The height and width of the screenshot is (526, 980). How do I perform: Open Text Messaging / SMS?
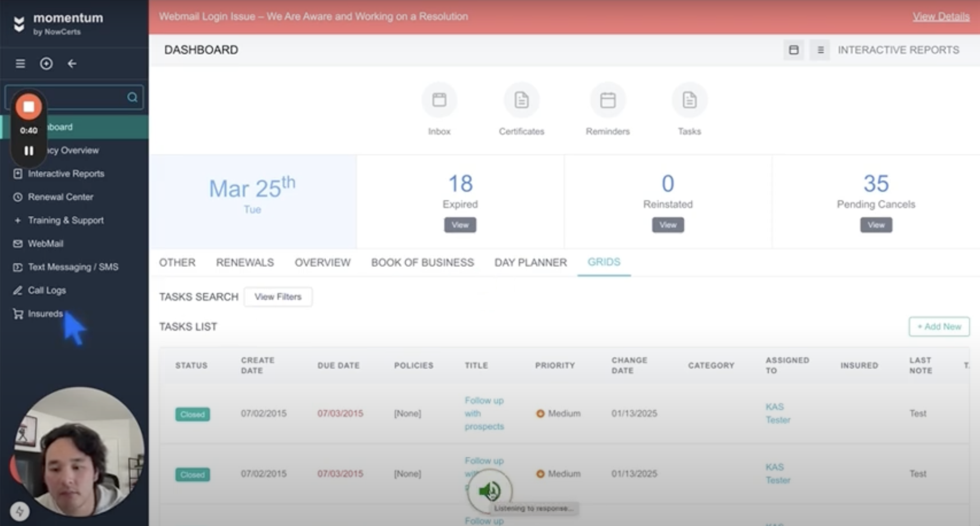pyautogui.click(x=73, y=267)
